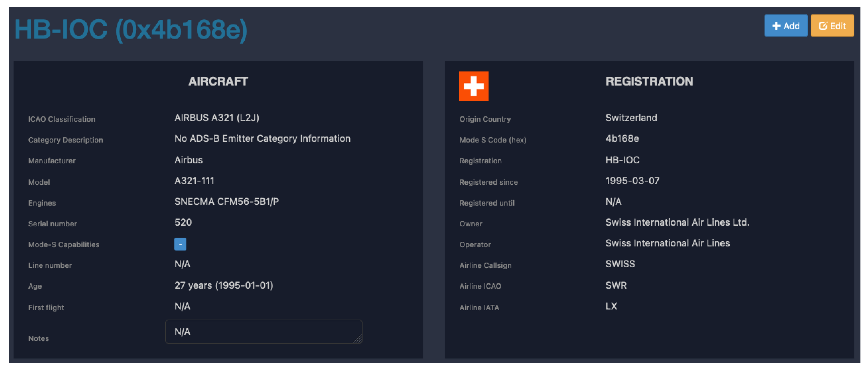868x369 pixels.
Task: Click the AIRCRAFT panel heading
Action: pos(218,81)
